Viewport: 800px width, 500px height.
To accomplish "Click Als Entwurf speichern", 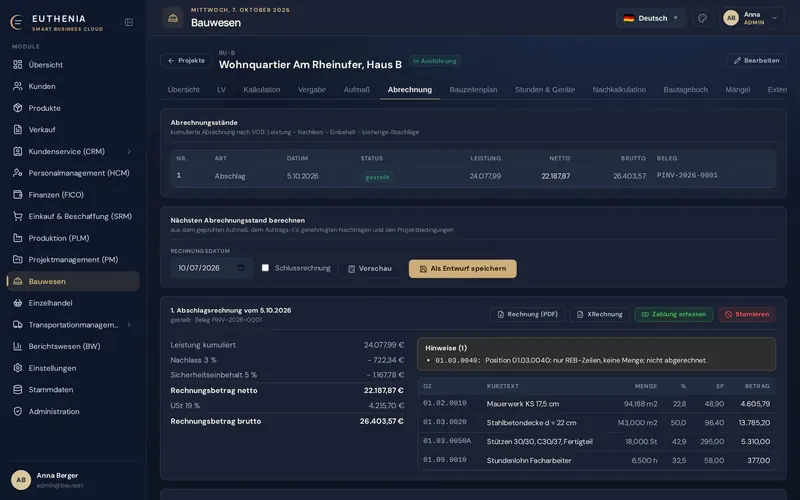I will pos(463,269).
